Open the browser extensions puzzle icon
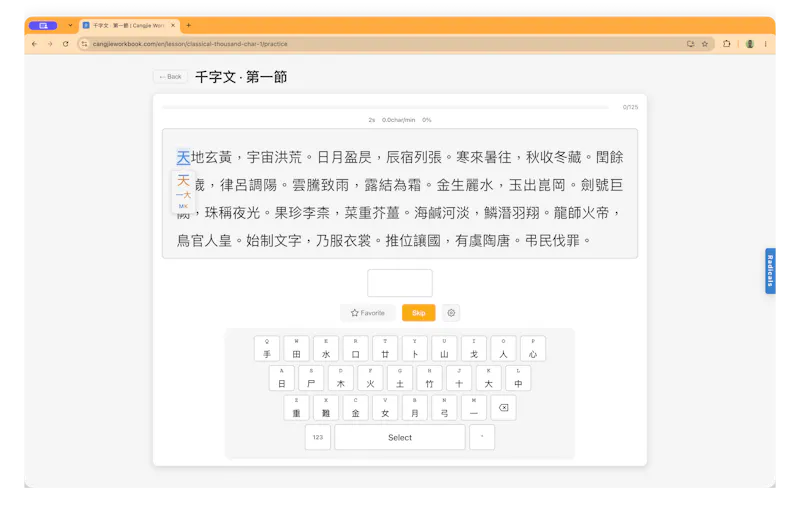 (727, 44)
